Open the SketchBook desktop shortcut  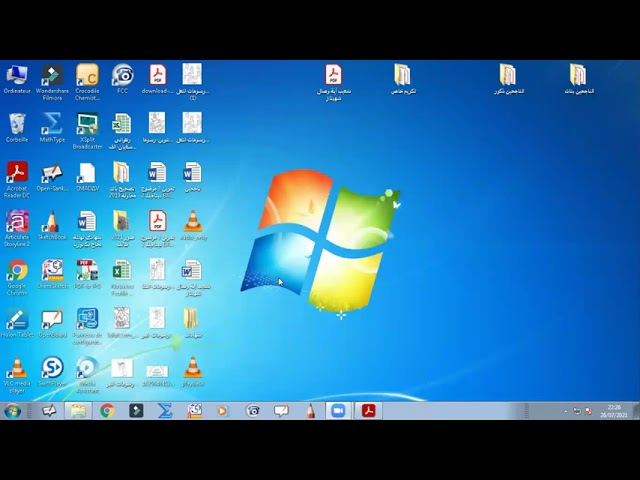pyautogui.click(x=52, y=225)
